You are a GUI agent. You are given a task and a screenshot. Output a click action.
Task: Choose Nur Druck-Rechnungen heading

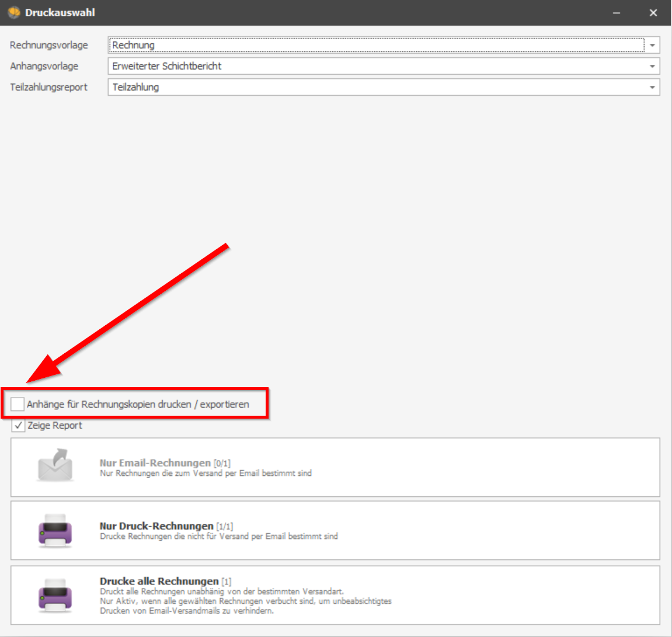(156, 526)
